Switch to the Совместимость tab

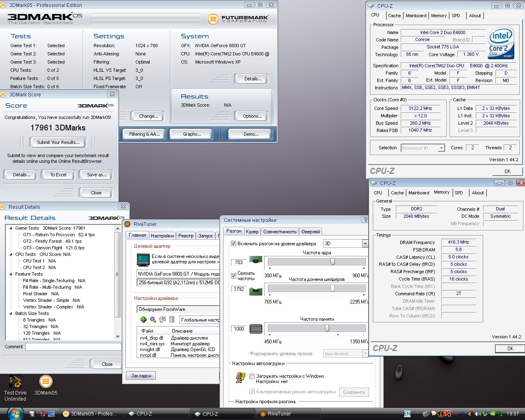pyautogui.click(x=280, y=232)
